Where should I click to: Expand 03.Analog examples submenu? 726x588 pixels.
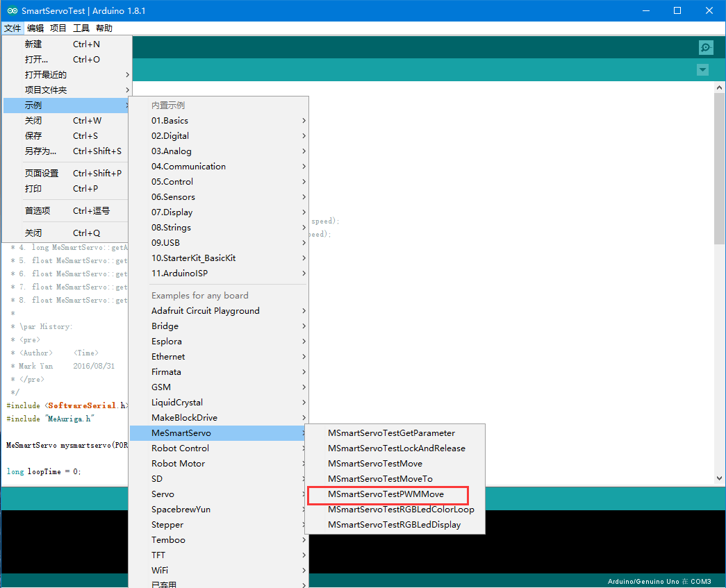[219, 151]
